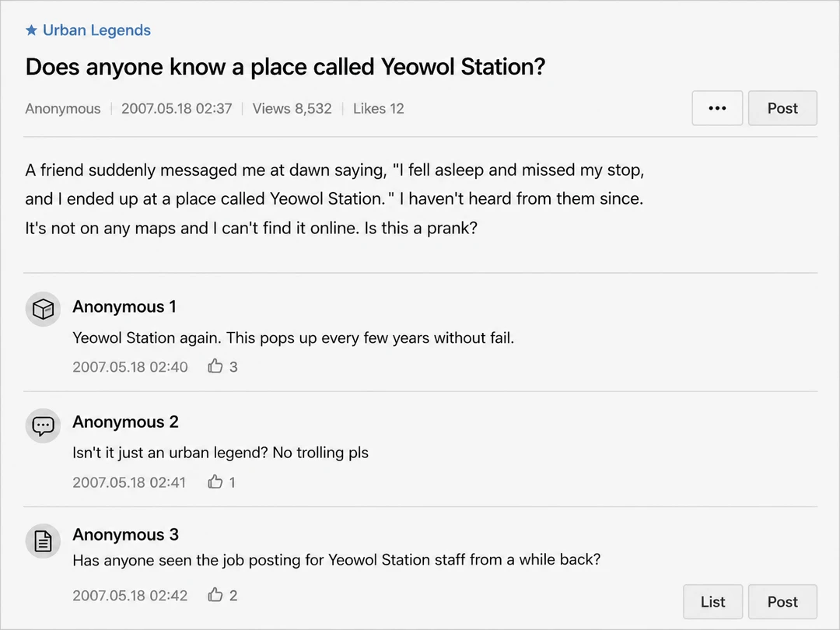Screen dimensions: 840x630
Task: Click the Views 8,532 counter
Action: (292, 109)
